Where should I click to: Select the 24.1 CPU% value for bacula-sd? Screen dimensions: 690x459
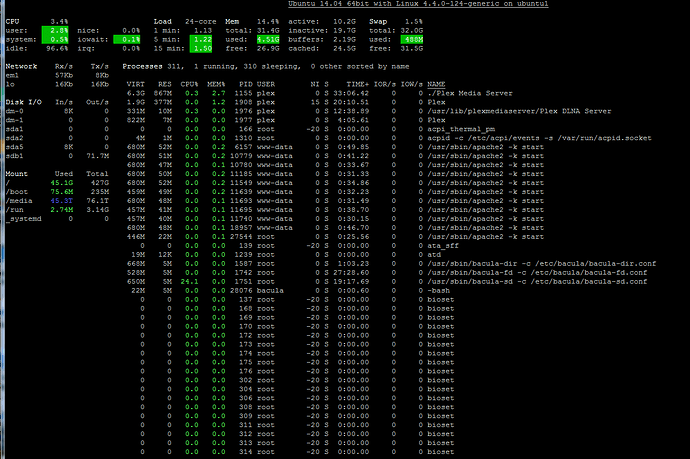coord(189,281)
